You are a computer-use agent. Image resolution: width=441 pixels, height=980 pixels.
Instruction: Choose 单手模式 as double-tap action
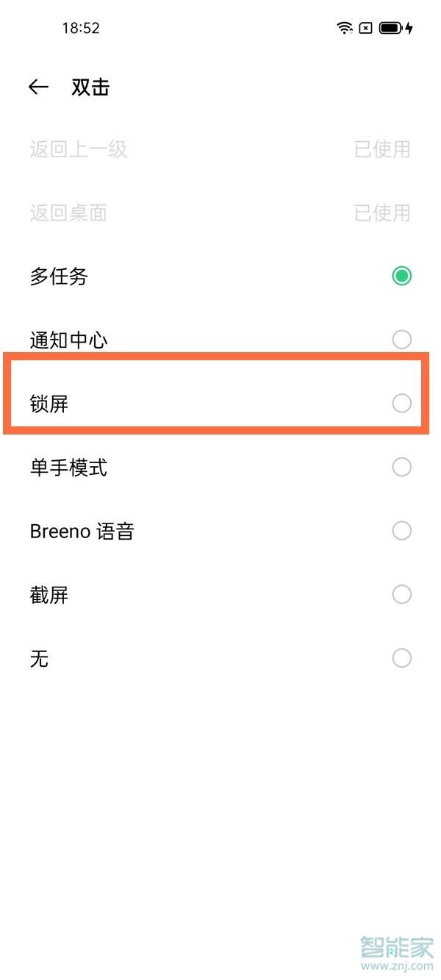click(x=401, y=467)
